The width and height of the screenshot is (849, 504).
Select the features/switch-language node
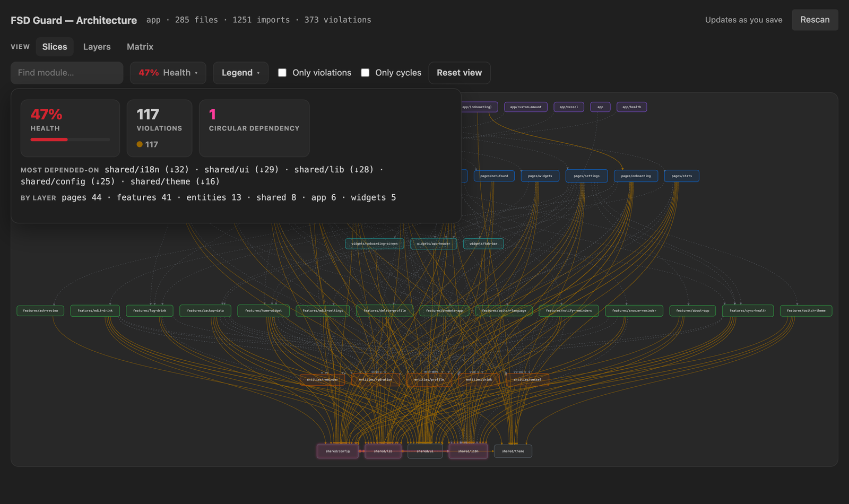pos(504,311)
